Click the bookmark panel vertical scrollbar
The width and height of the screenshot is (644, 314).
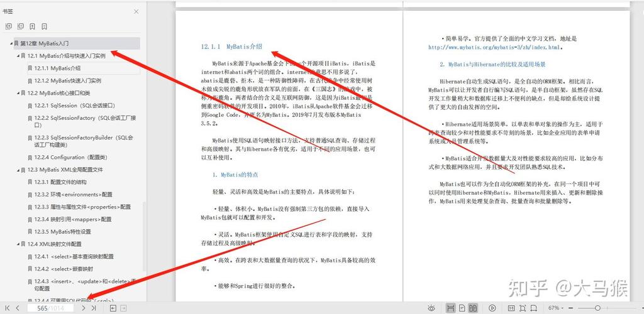pyautogui.click(x=144, y=236)
